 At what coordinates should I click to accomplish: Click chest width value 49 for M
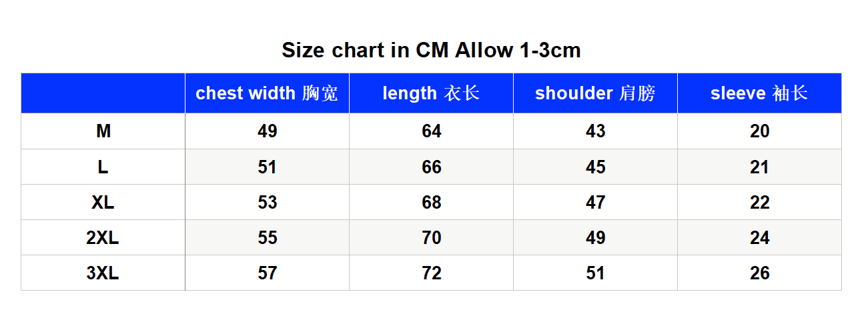coord(267,131)
